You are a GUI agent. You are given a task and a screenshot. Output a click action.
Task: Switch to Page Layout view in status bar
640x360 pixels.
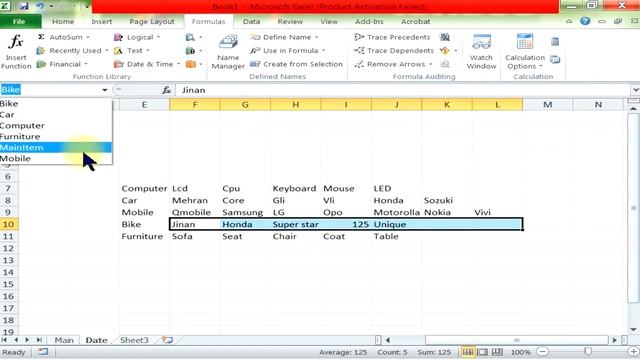pos(482,352)
